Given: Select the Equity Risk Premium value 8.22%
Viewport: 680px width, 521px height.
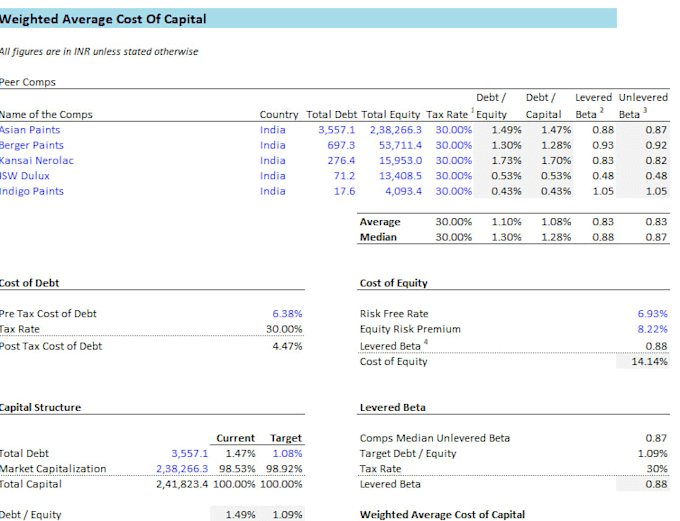Looking at the screenshot, I should 652,329.
